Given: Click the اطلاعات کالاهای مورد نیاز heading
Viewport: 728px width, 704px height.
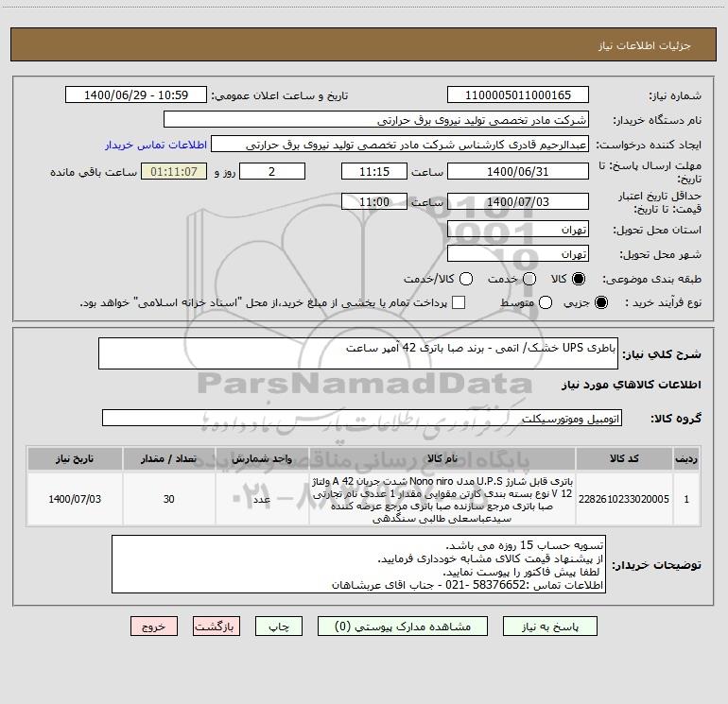Looking at the screenshot, I should pyautogui.click(x=631, y=385).
